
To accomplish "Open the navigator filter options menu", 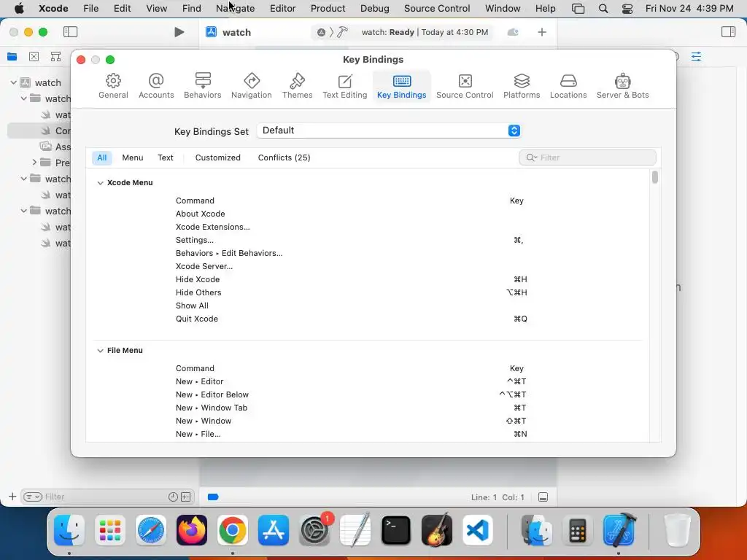I will click(33, 497).
